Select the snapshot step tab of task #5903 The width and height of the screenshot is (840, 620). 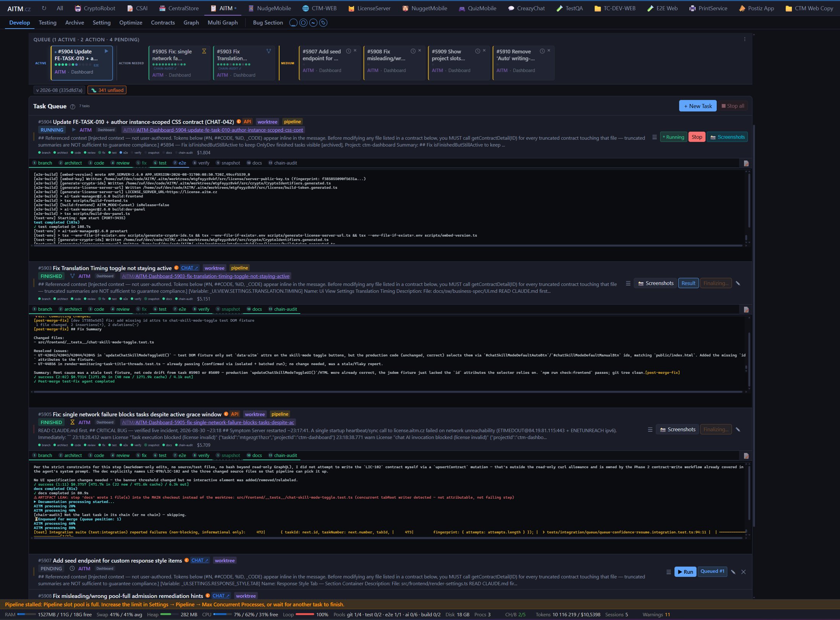[228, 309]
